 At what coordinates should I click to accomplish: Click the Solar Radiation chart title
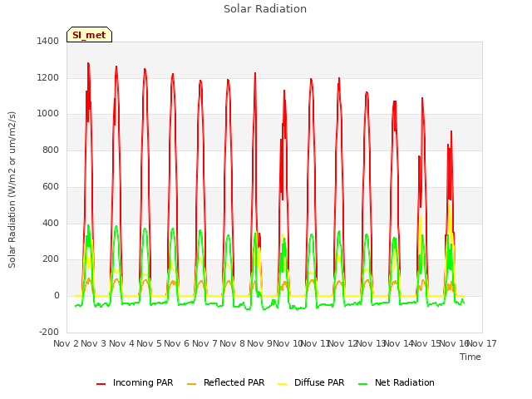point(265,9)
